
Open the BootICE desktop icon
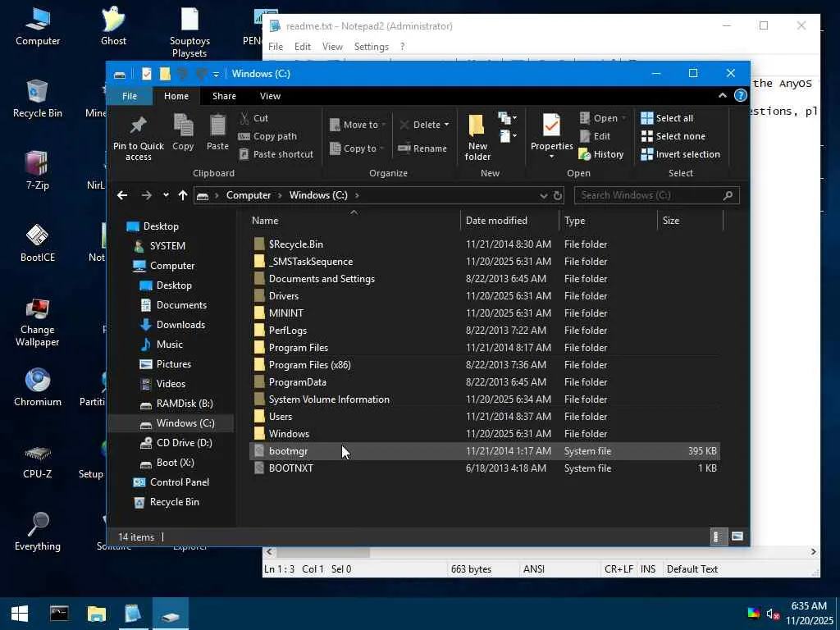pyautogui.click(x=38, y=244)
